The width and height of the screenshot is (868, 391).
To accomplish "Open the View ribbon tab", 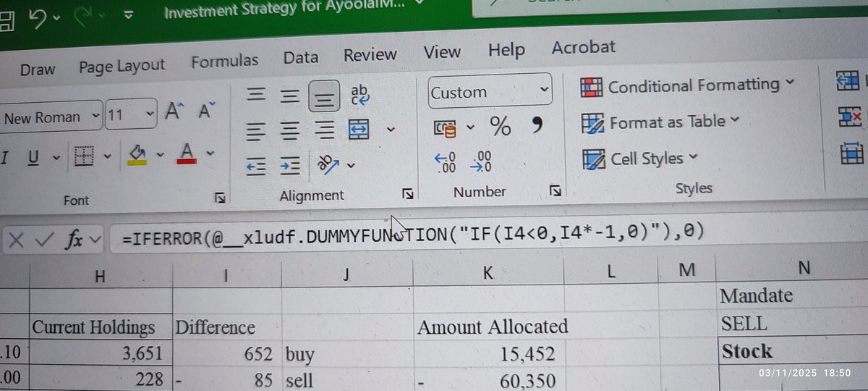I will pyautogui.click(x=442, y=52).
